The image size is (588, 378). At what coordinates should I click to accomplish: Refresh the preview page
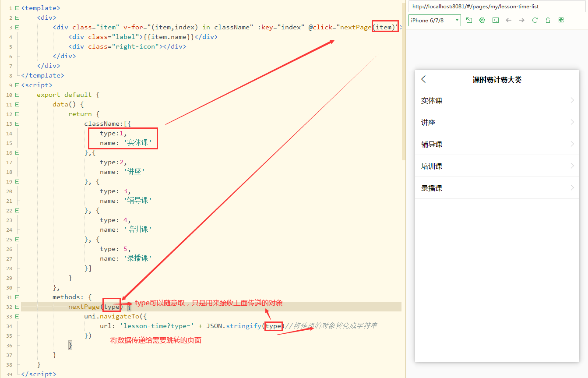tap(535, 20)
